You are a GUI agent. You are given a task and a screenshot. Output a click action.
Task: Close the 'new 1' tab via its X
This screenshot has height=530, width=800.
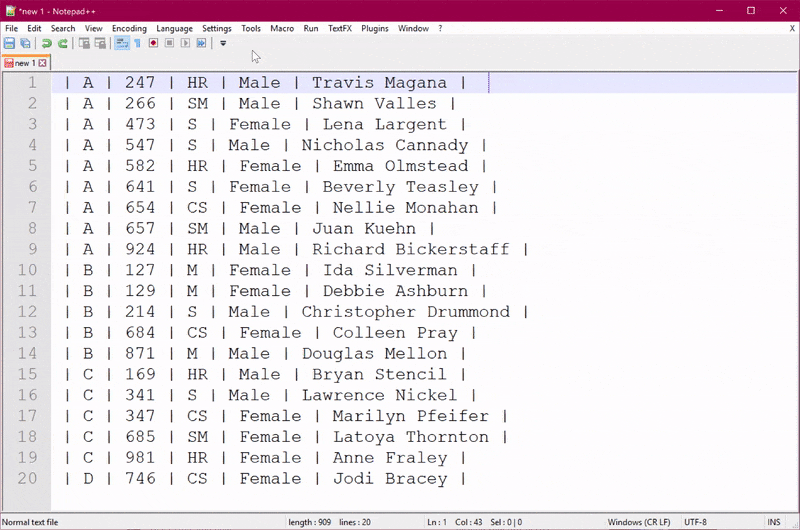click(42, 63)
